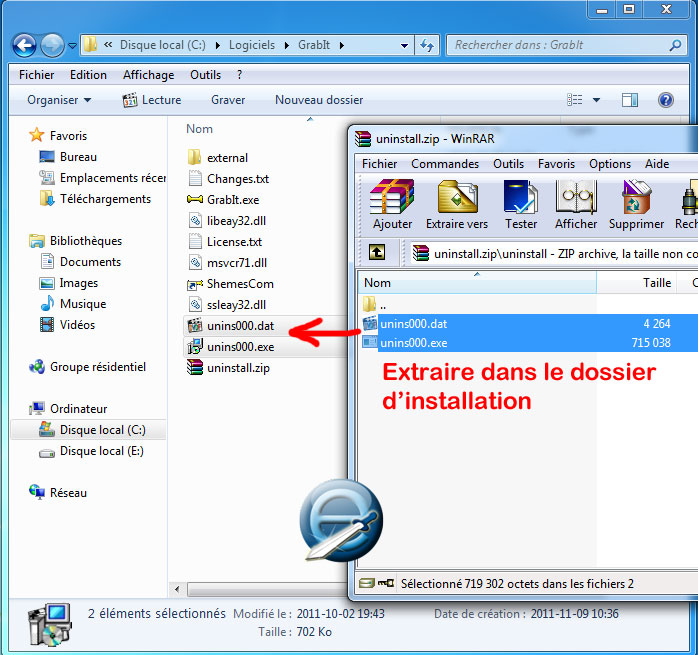Screen dimensions: 698x655
Task: Click the change view icon in Explorer
Action: [575, 100]
